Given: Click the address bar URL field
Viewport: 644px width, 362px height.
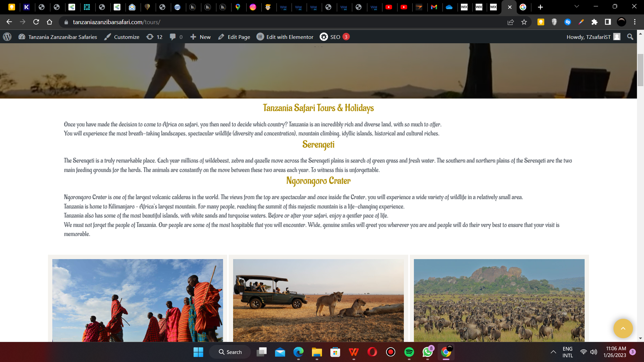Looking at the screenshot, I should click(x=268, y=22).
